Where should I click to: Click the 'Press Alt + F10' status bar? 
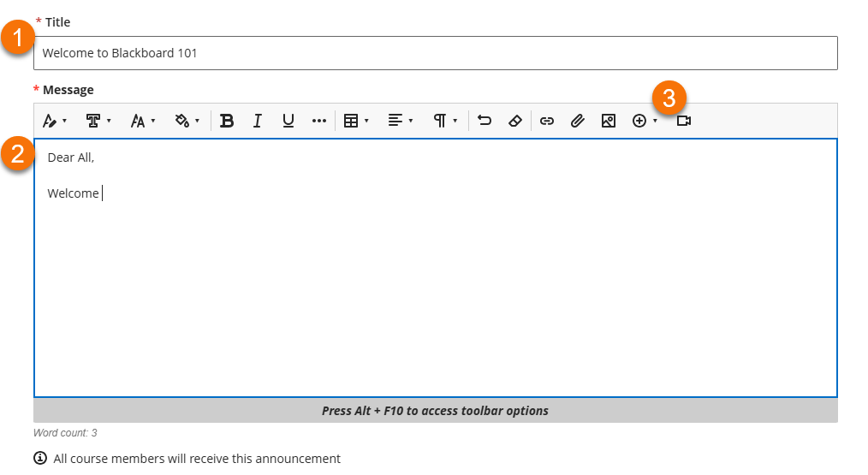click(x=436, y=410)
